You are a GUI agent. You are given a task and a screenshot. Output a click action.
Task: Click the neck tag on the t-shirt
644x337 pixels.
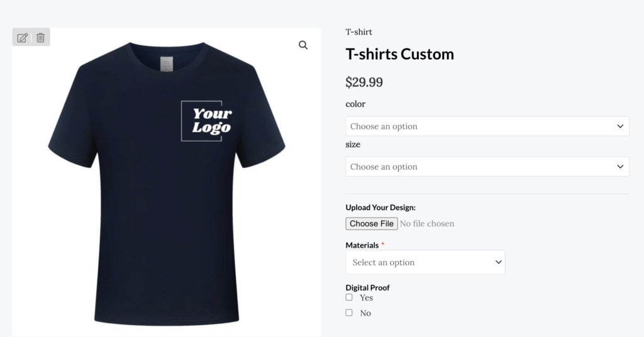(x=166, y=64)
